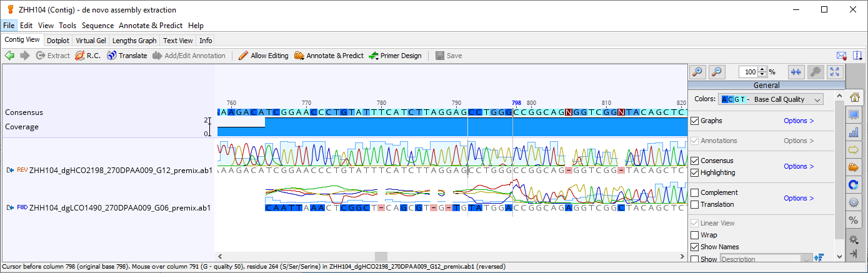Select the ZHH104_dgHCO2198 REV sequence name
This screenshot has width=868, height=273.
[120, 170]
